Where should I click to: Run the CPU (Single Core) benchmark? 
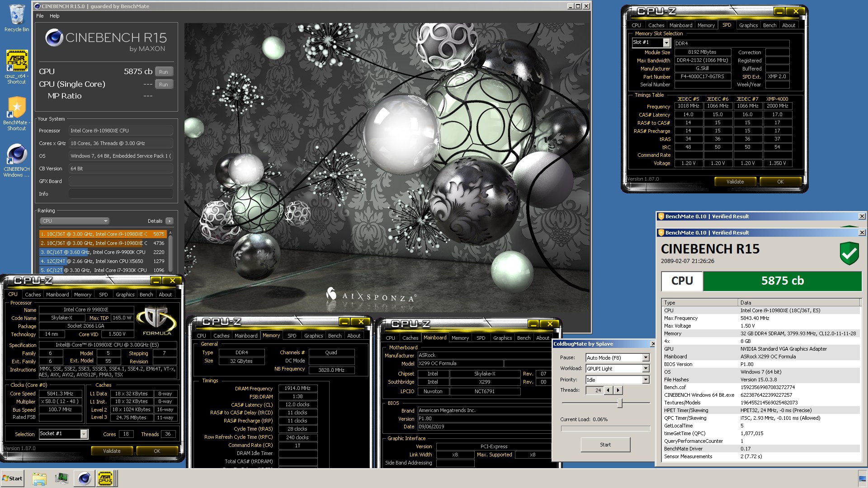(164, 84)
